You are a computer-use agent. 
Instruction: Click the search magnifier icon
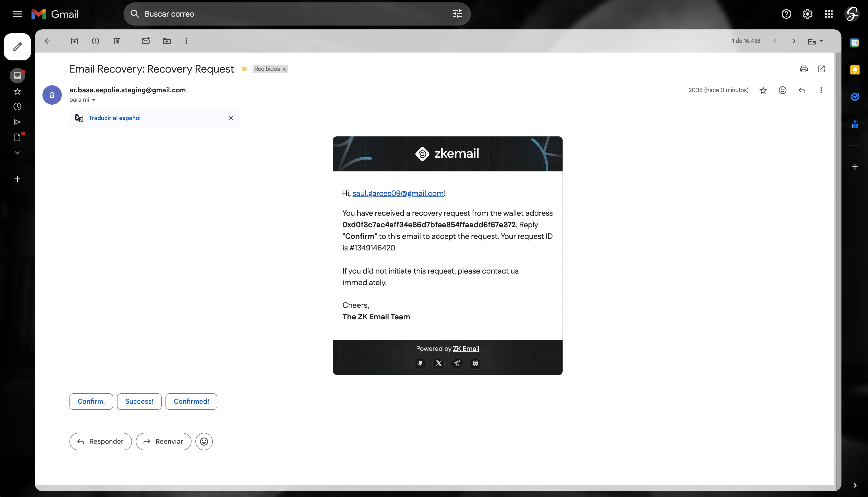coord(135,14)
